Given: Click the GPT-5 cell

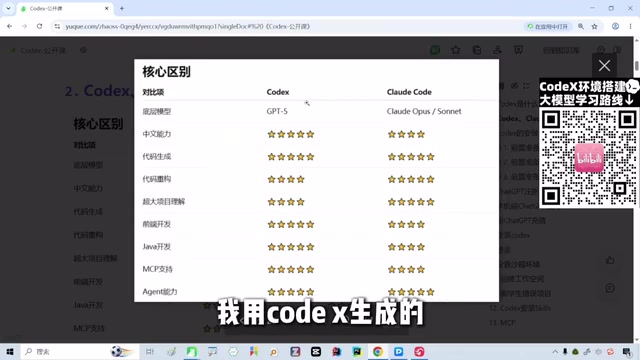Looking at the screenshot, I should [277, 111].
